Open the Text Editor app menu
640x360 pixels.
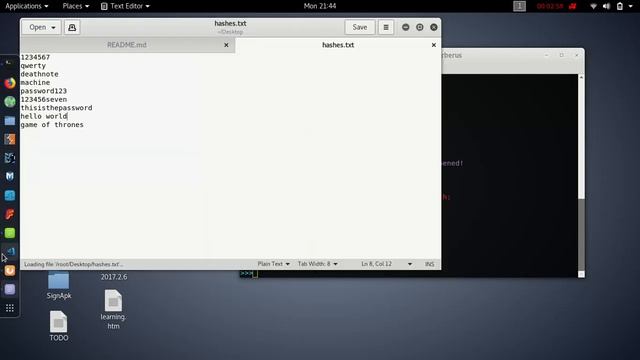click(x=125, y=6)
